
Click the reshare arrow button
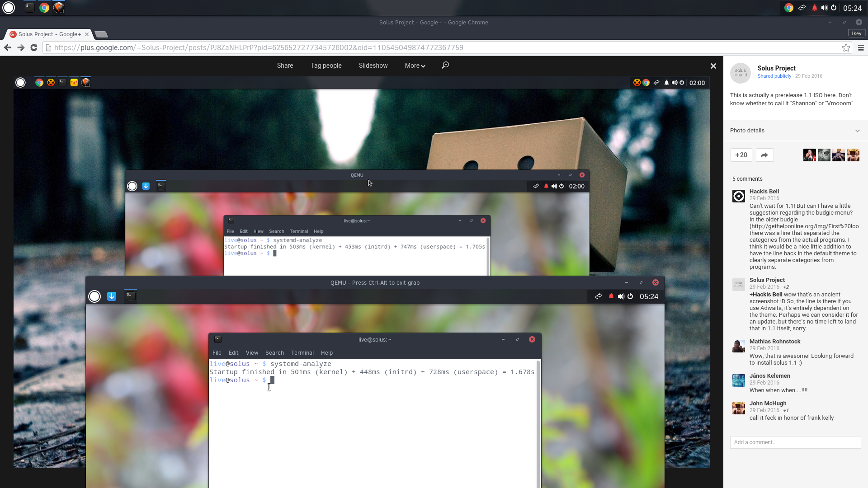tap(764, 155)
